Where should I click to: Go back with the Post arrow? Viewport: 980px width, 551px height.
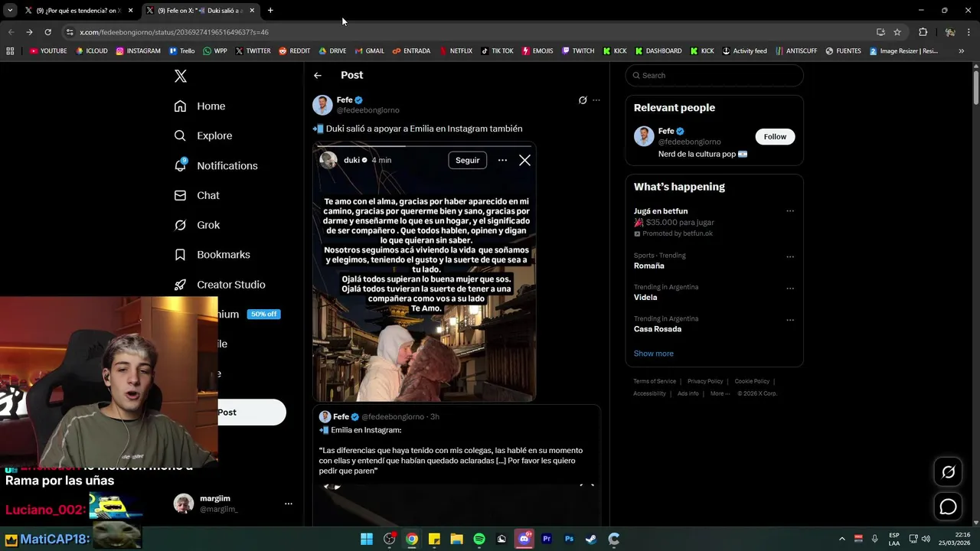(x=318, y=75)
